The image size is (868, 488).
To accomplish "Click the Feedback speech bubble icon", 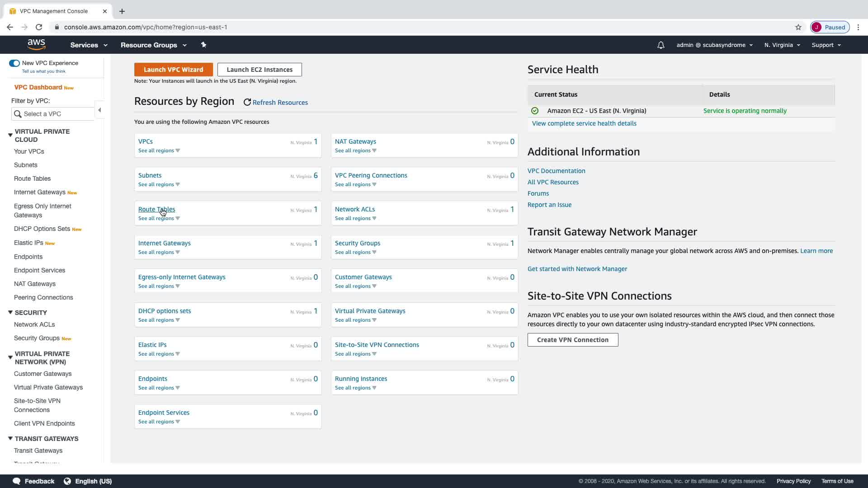I will (17, 481).
